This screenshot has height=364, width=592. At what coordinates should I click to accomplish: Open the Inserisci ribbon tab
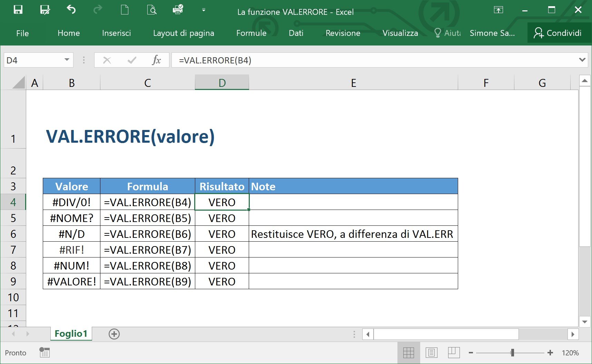[x=116, y=33]
